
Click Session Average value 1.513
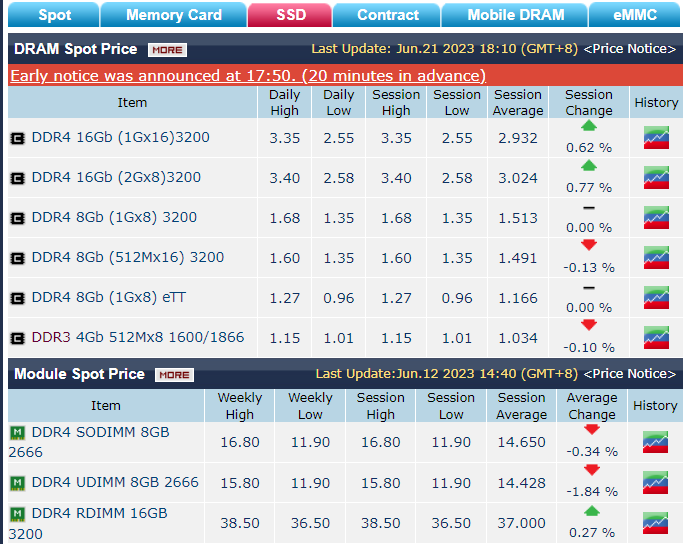[x=518, y=218]
